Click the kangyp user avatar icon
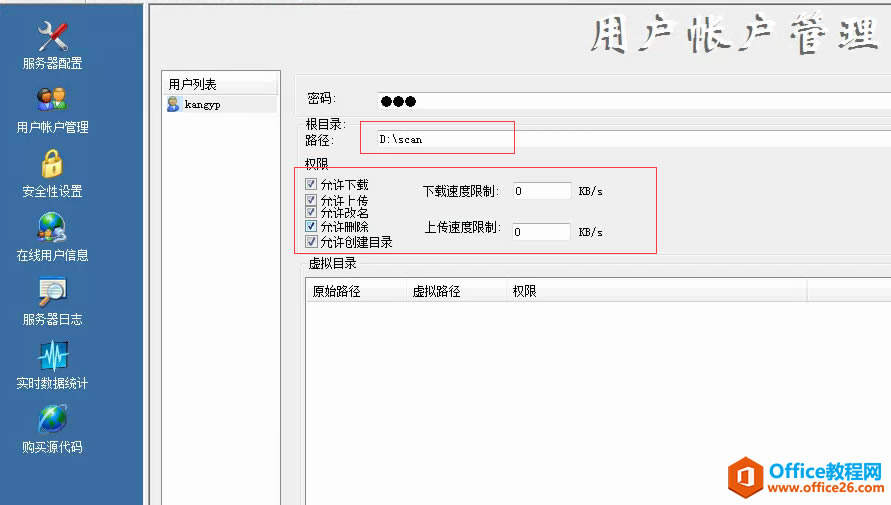The width and height of the screenshot is (891, 505). point(173,104)
